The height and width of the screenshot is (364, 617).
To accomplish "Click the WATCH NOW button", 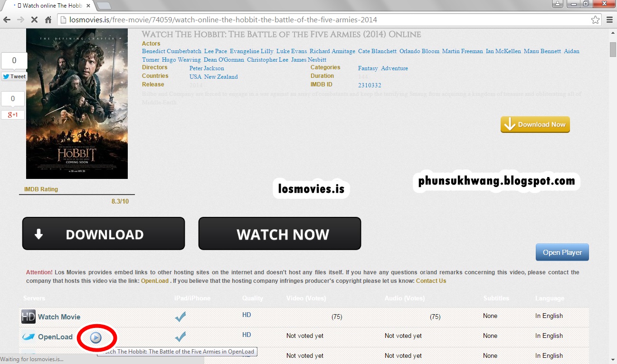I will tap(280, 233).
